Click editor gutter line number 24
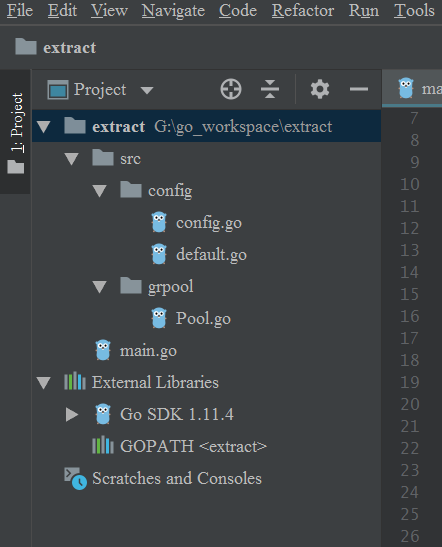Screen dimensions: 442x547 point(410,492)
